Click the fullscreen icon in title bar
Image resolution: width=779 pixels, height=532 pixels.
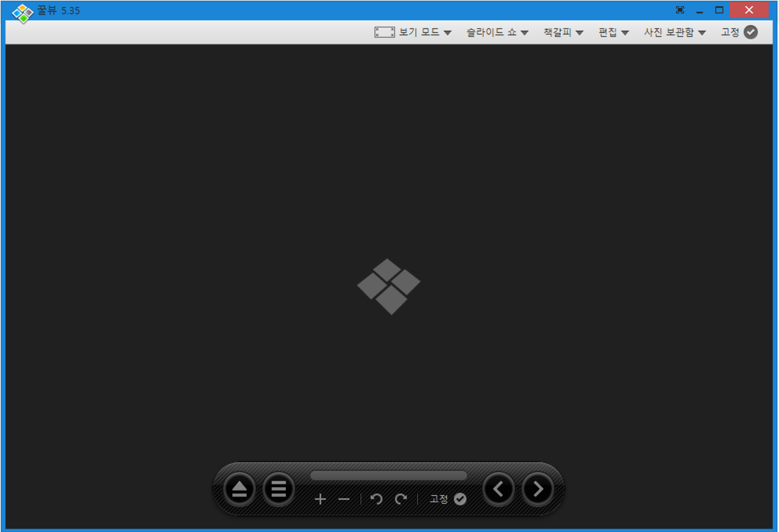(x=680, y=10)
